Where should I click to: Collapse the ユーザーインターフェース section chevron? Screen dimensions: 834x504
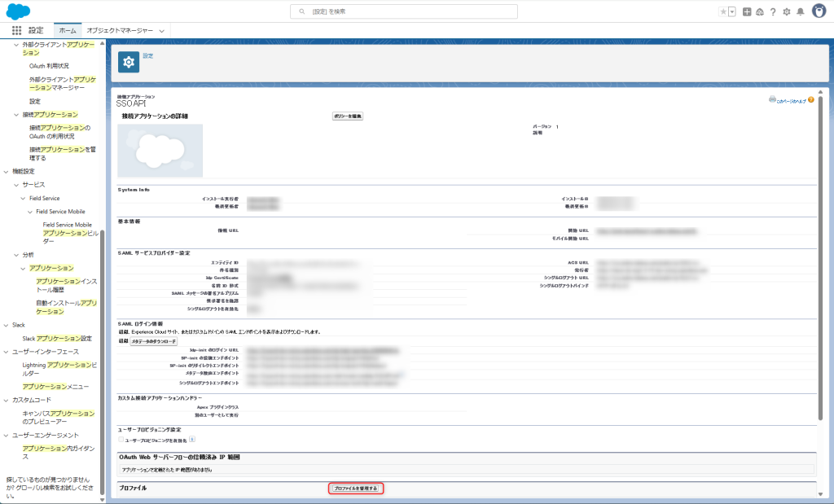coord(7,352)
